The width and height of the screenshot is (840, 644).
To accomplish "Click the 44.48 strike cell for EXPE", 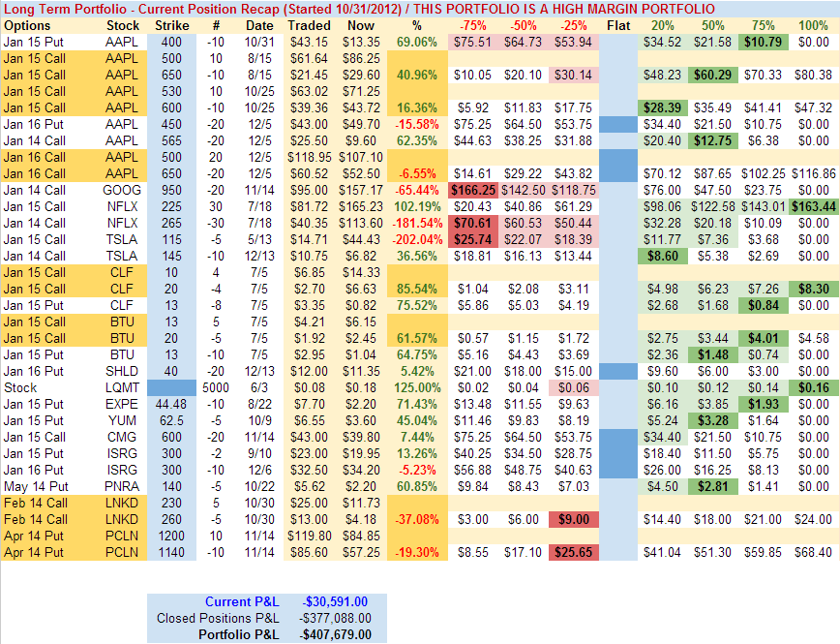I will point(171,404).
